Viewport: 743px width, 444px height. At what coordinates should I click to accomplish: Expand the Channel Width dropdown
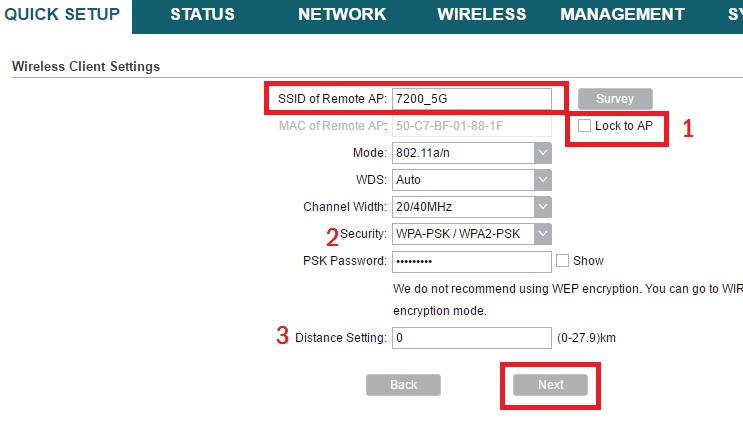(471, 207)
